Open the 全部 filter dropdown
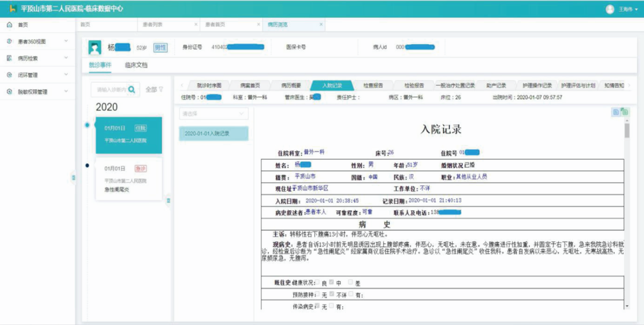The image size is (644, 325). 154,89
